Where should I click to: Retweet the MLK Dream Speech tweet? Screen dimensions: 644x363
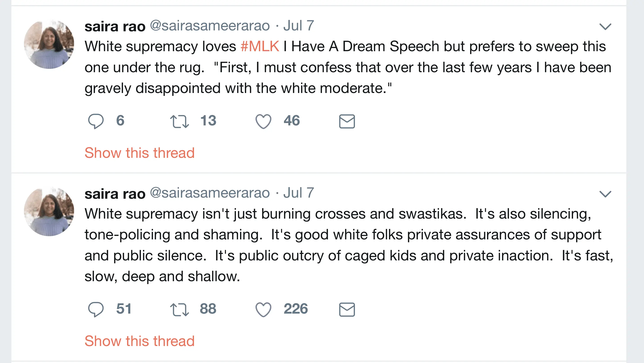179,121
